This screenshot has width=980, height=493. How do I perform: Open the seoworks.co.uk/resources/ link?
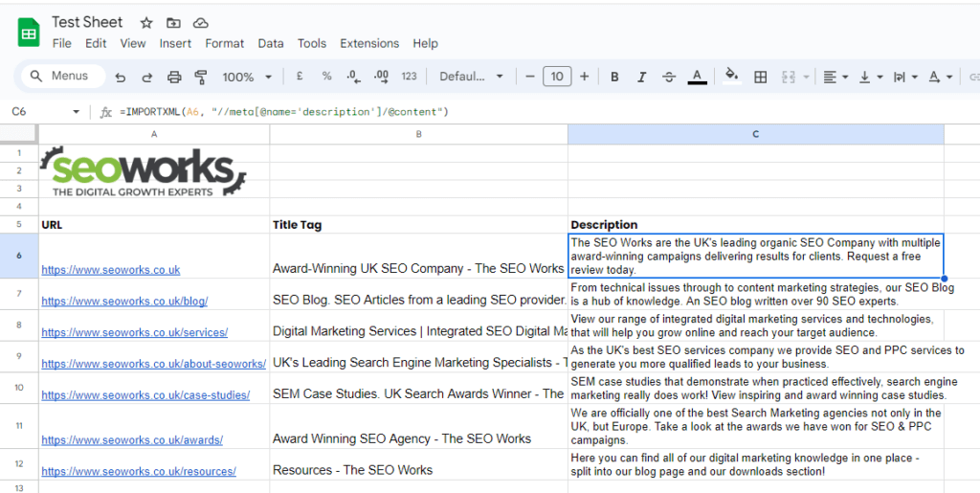point(139,471)
